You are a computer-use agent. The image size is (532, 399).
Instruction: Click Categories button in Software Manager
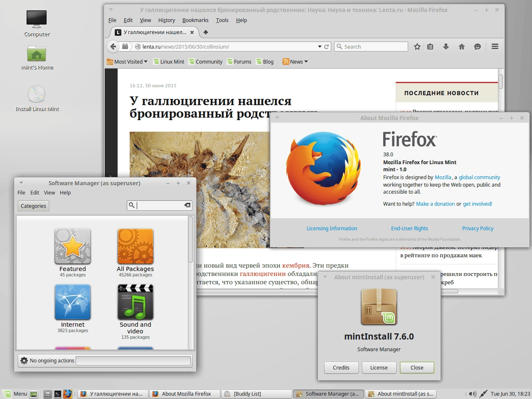tap(33, 206)
